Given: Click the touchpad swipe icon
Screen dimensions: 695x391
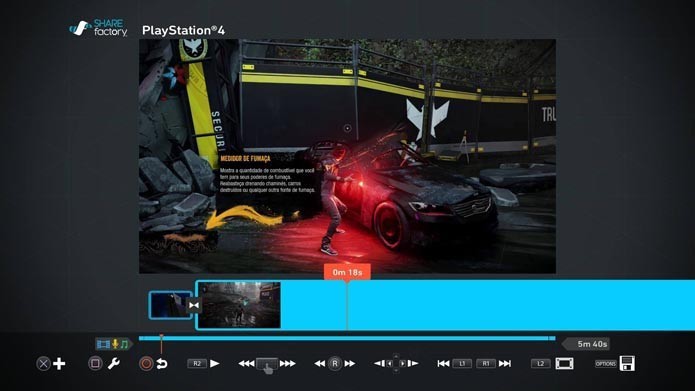Looking at the screenshot, I should [267, 365].
